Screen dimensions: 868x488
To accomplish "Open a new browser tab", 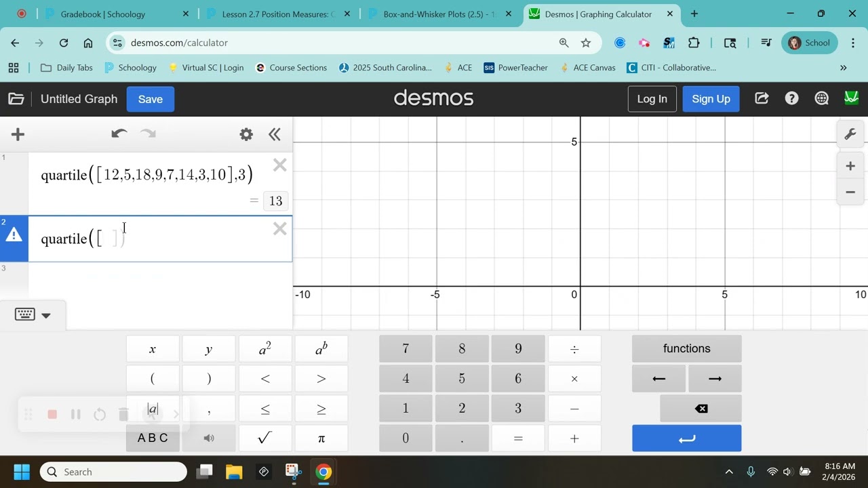I will click(694, 14).
